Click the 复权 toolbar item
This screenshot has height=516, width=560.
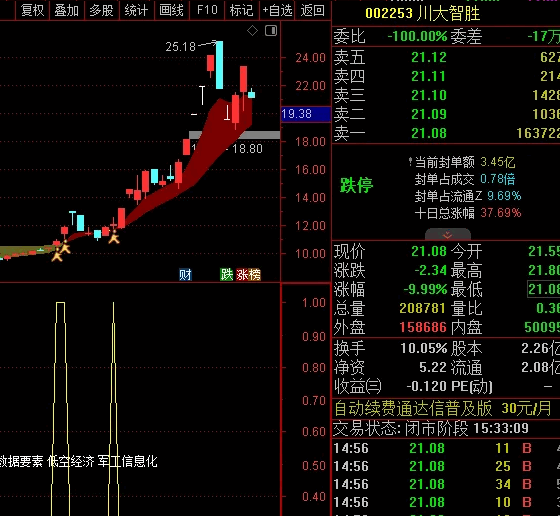tap(32, 10)
